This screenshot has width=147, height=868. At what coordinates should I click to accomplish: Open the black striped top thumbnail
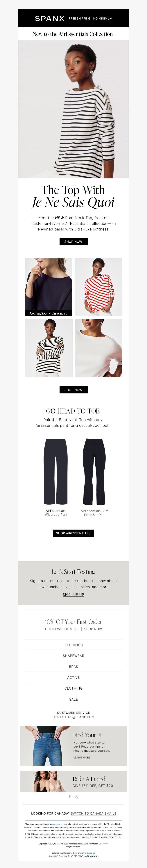click(x=49, y=348)
